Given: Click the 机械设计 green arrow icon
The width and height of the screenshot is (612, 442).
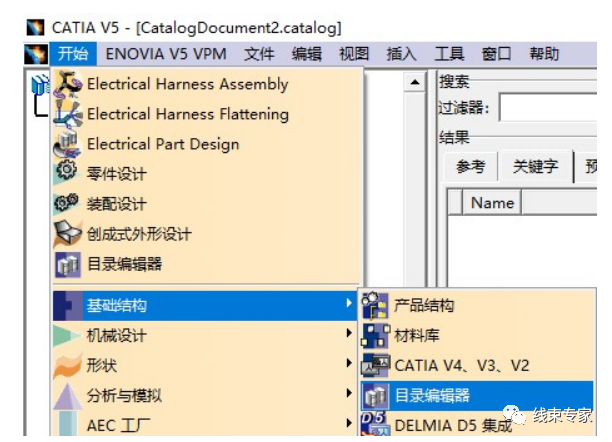Looking at the screenshot, I should pos(67,335).
